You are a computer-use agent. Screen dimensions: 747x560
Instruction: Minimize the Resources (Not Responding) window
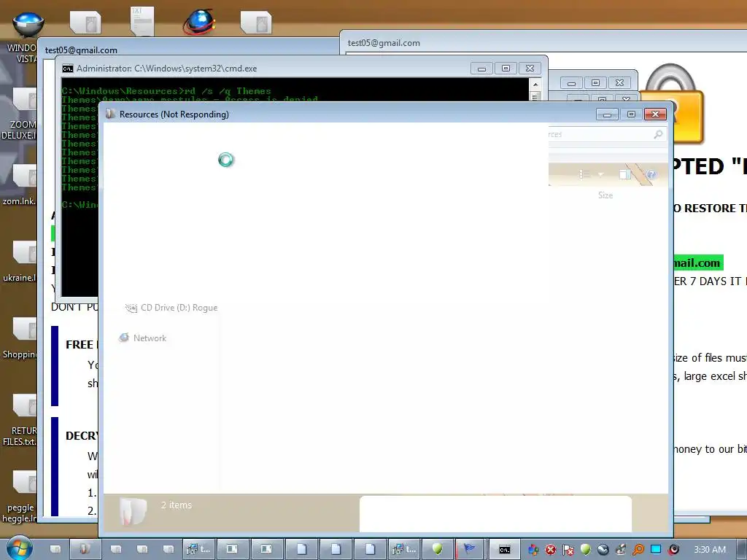[607, 114]
